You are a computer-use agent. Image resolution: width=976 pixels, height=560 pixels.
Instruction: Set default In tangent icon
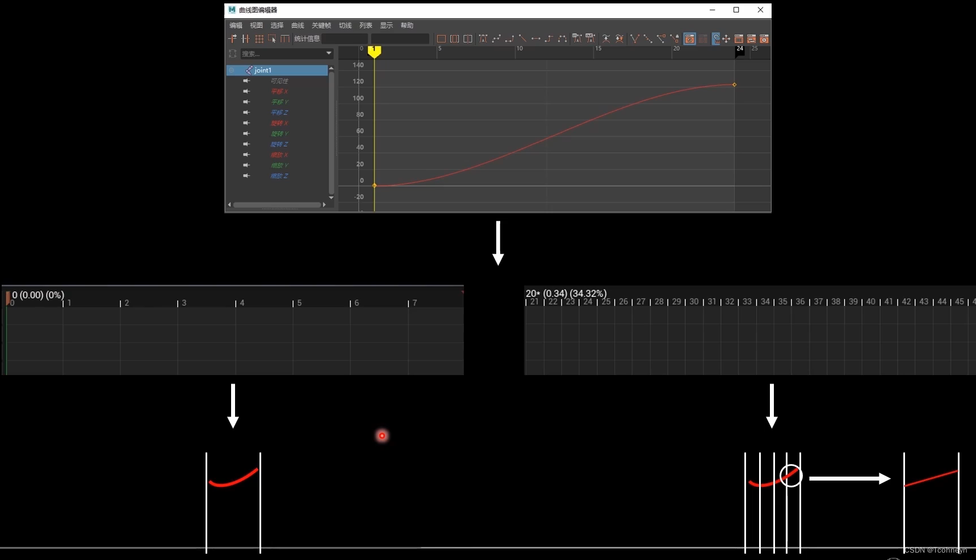click(x=577, y=39)
